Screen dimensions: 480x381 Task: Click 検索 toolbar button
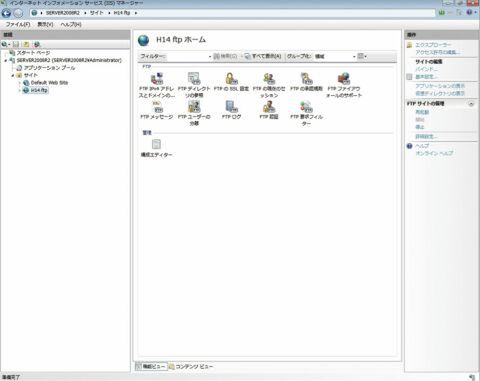point(225,56)
